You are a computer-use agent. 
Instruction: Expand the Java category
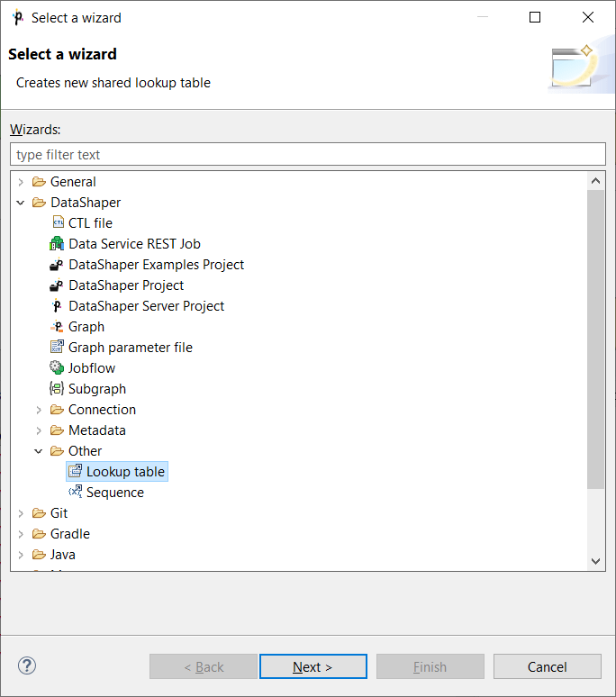[x=21, y=555]
